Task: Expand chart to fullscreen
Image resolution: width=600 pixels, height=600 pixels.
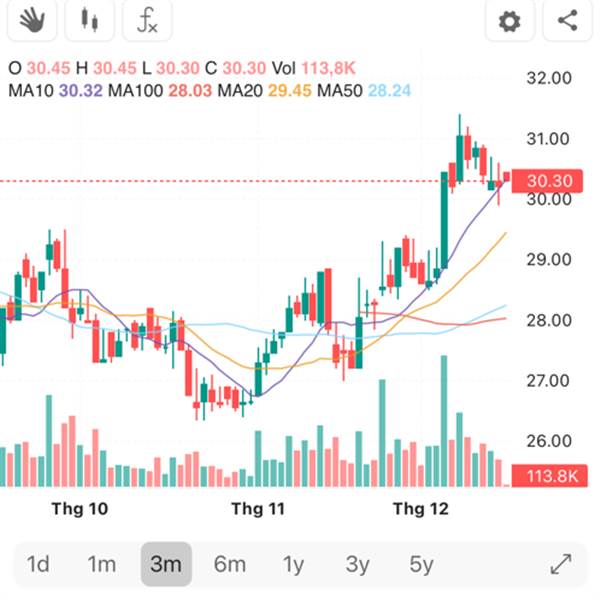Action: coord(561,564)
